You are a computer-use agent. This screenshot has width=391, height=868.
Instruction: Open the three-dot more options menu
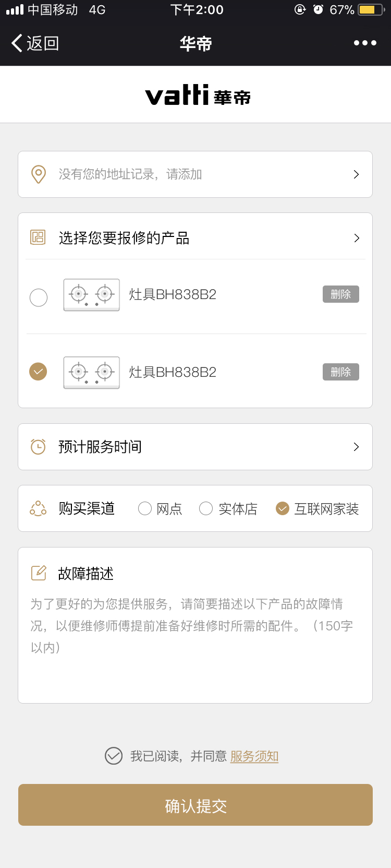tap(365, 43)
